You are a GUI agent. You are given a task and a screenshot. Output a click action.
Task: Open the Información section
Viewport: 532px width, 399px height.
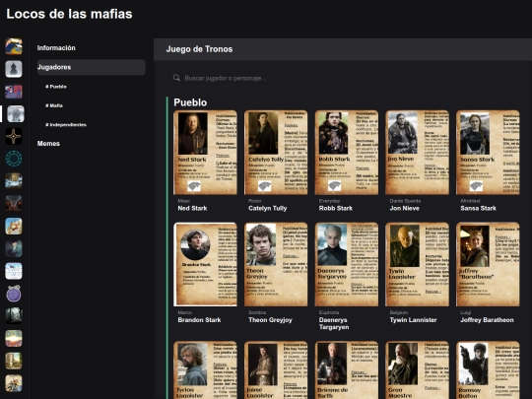click(x=56, y=48)
